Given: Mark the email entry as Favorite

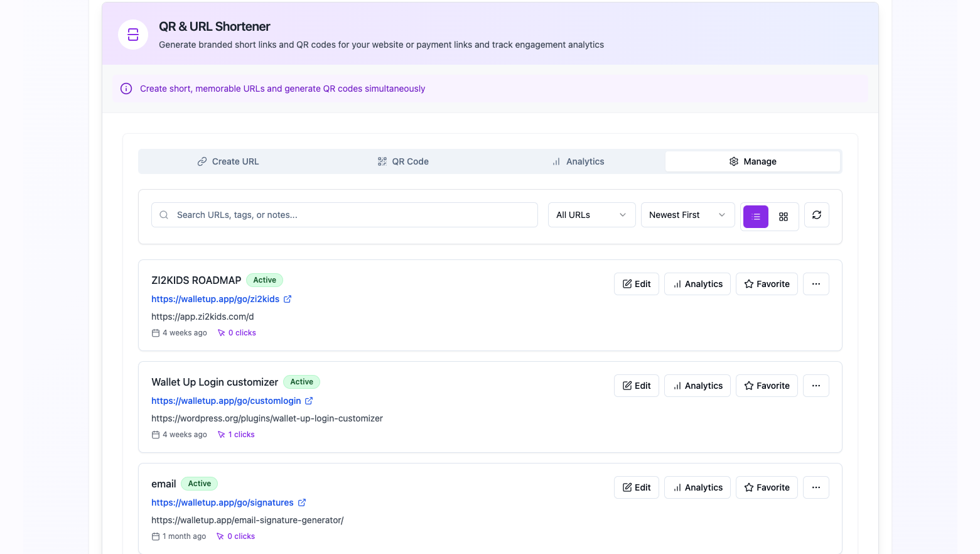Looking at the screenshot, I should 767,487.
